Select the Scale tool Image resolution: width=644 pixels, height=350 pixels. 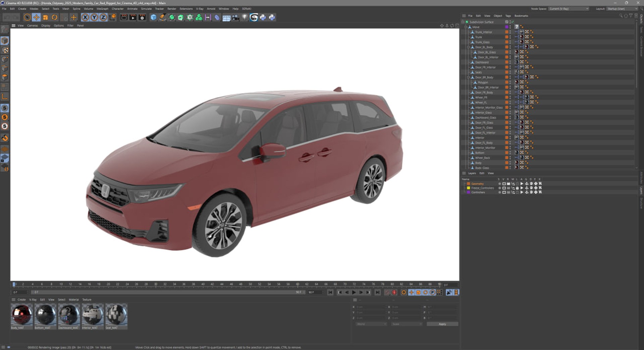pos(45,17)
